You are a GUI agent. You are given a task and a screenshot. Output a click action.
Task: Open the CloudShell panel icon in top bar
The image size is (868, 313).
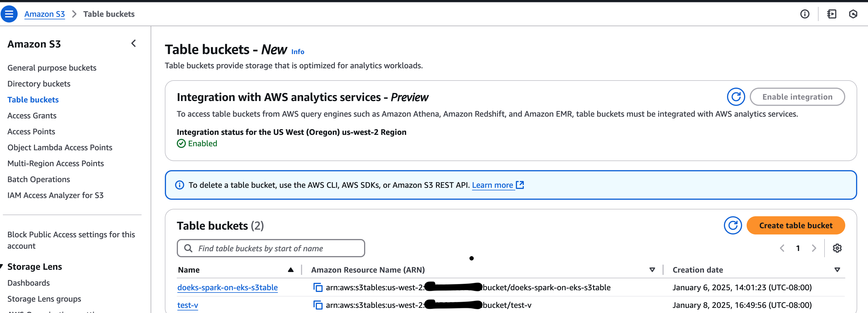point(831,14)
